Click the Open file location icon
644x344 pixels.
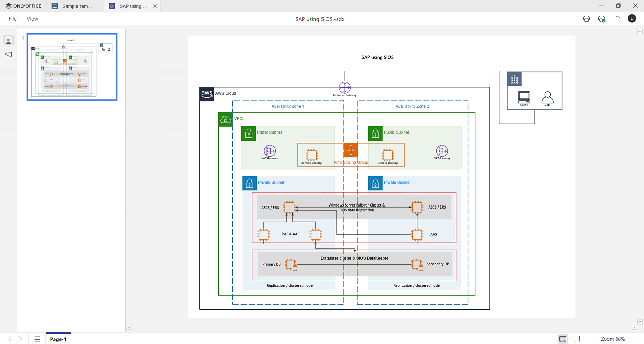click(616, 19)
